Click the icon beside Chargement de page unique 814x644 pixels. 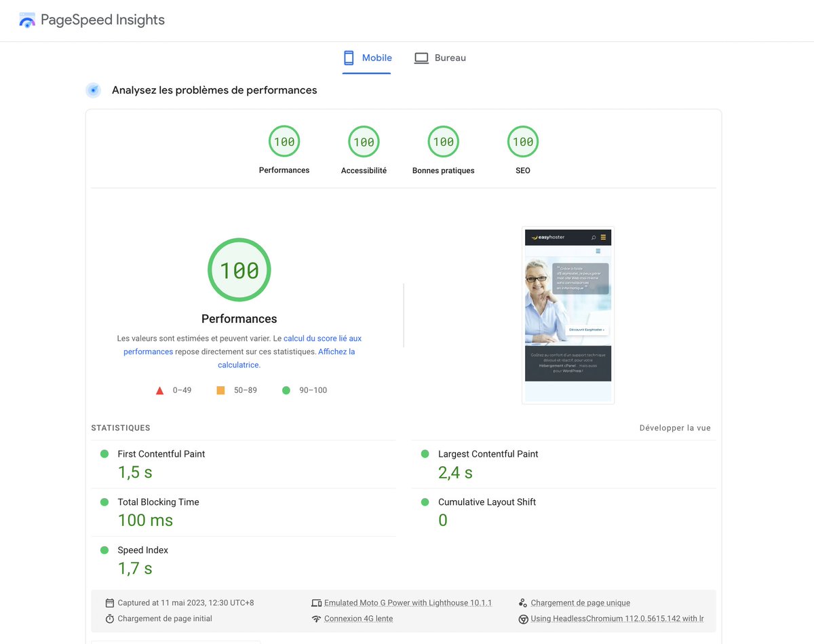point(522,603)
